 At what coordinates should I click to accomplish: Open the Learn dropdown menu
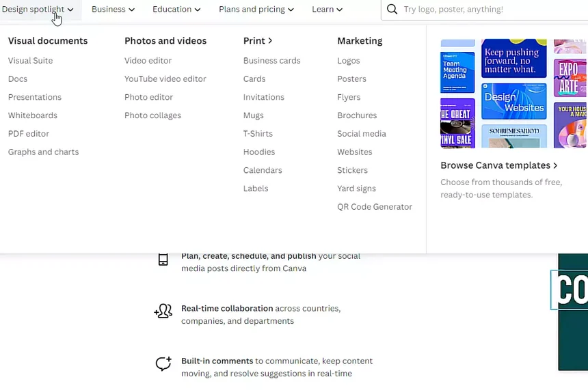[327, 9]
